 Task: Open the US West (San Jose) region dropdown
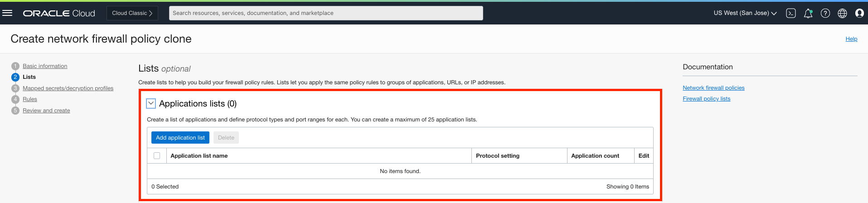[745, 13]
